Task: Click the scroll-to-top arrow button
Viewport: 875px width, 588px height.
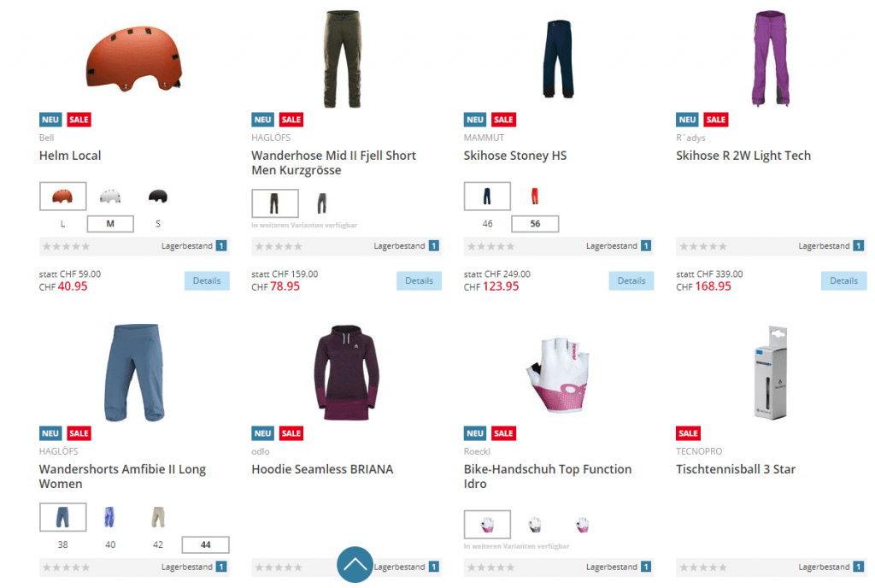Action: [x=355, y=564]
